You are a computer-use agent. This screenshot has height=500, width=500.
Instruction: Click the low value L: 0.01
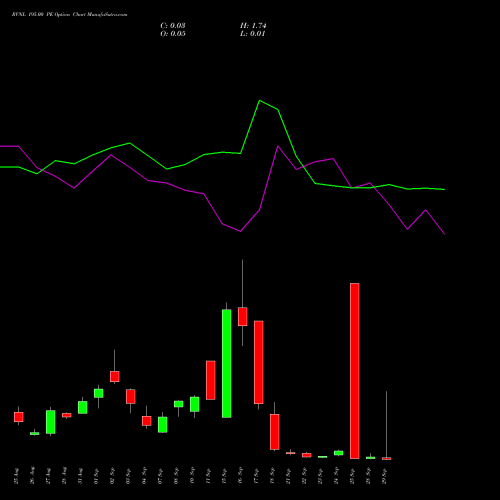(x=253, y=34)
